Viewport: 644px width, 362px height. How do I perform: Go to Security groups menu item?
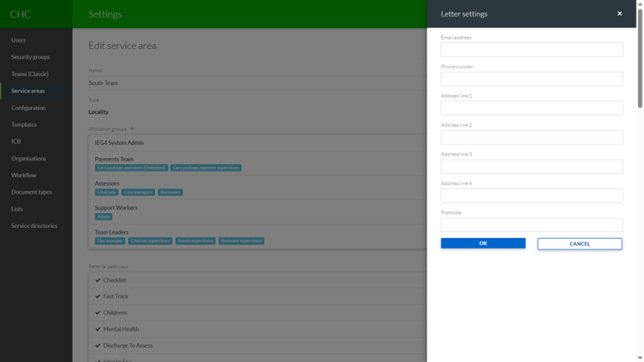click(30, 57)
